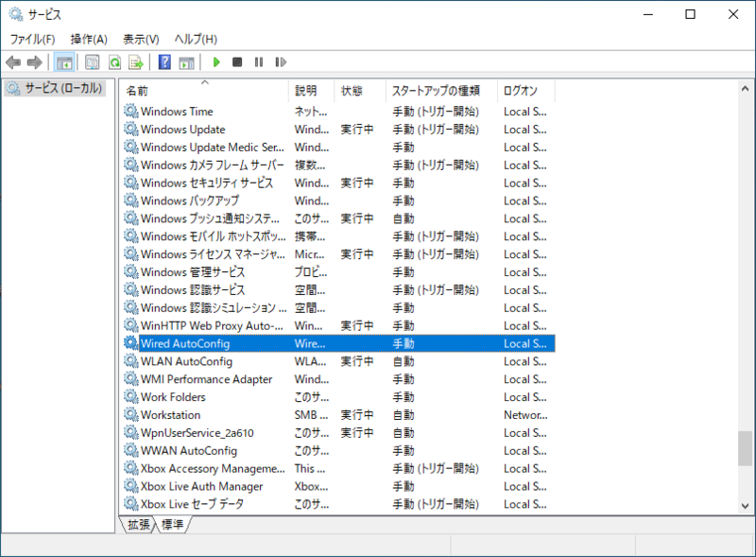Click gear icon beside Xbox Live Auth Manager

pos(131,486)
